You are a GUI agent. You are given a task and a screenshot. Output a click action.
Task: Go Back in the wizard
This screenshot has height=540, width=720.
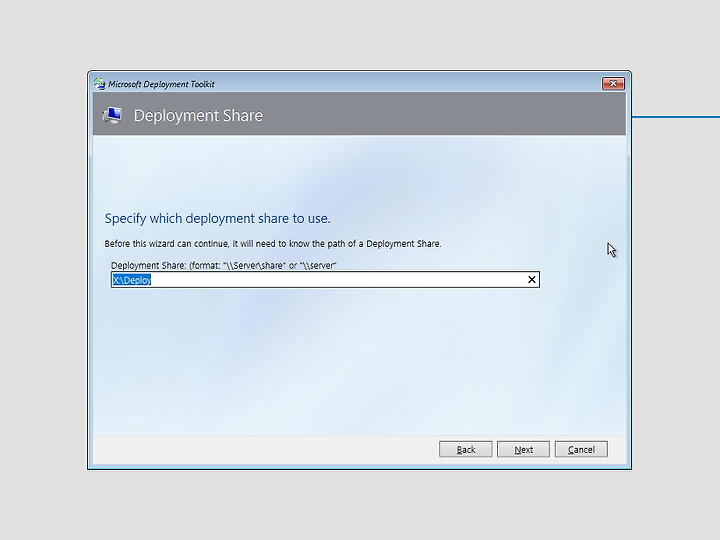(466, 449)
